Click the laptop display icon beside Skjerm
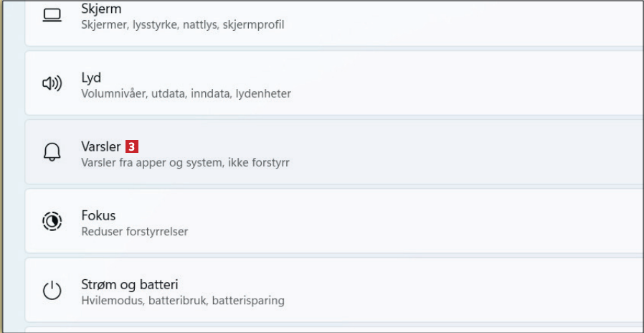 52,15
